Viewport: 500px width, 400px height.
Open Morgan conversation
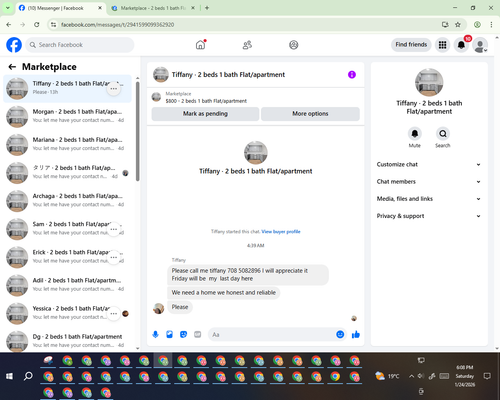pyautogui.click(x=67, y=117)
